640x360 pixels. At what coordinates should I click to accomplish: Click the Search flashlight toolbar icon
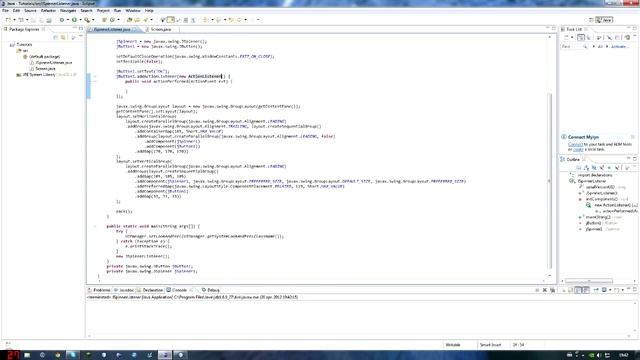tap(146, 20)
